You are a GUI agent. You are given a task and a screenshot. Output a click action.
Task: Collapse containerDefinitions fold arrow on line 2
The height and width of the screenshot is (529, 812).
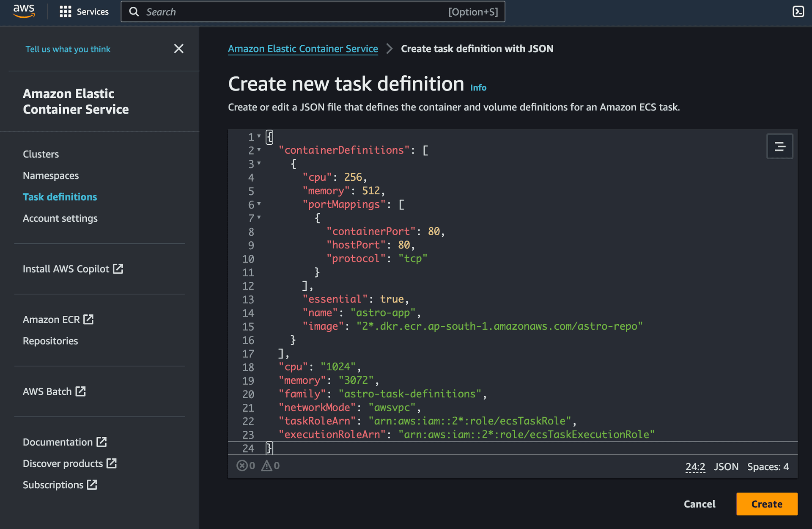point(259,150)
